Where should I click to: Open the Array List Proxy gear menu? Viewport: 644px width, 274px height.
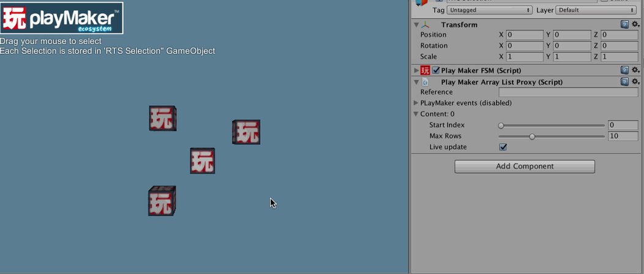click(635, 82)
